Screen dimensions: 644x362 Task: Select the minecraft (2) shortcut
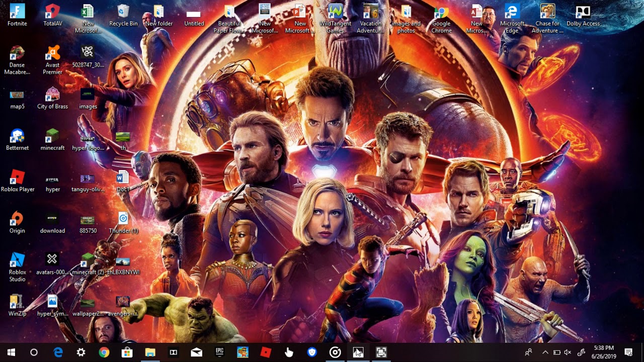tap(88, 263)
